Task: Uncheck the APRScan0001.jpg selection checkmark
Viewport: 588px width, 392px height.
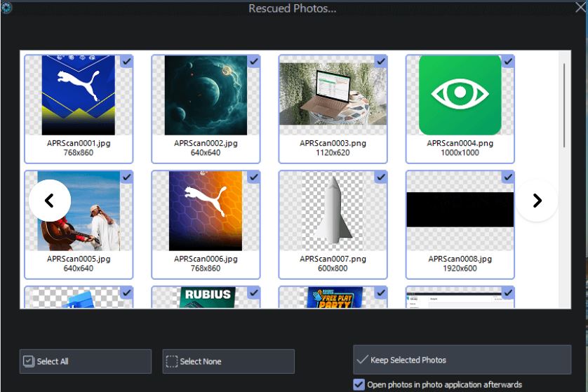Action: pos(127,62)
